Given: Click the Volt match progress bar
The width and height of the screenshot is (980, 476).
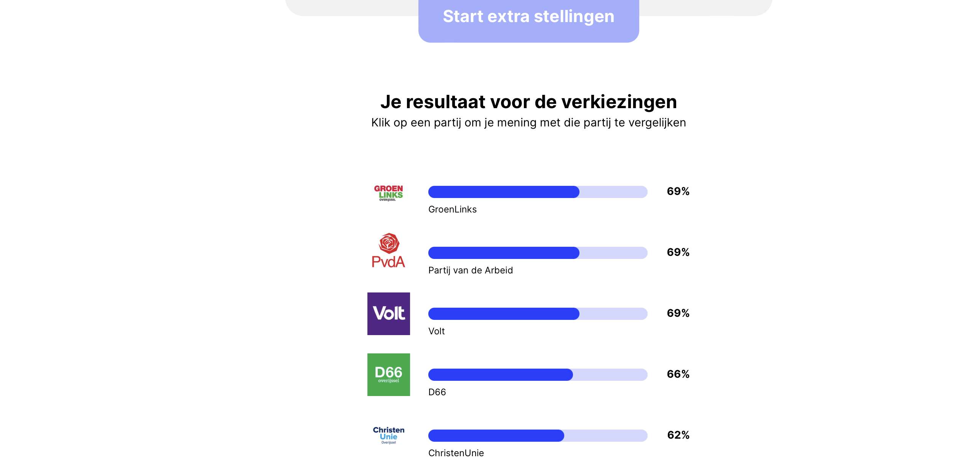Looking at the screenshot, I should (x=538, y=314).
